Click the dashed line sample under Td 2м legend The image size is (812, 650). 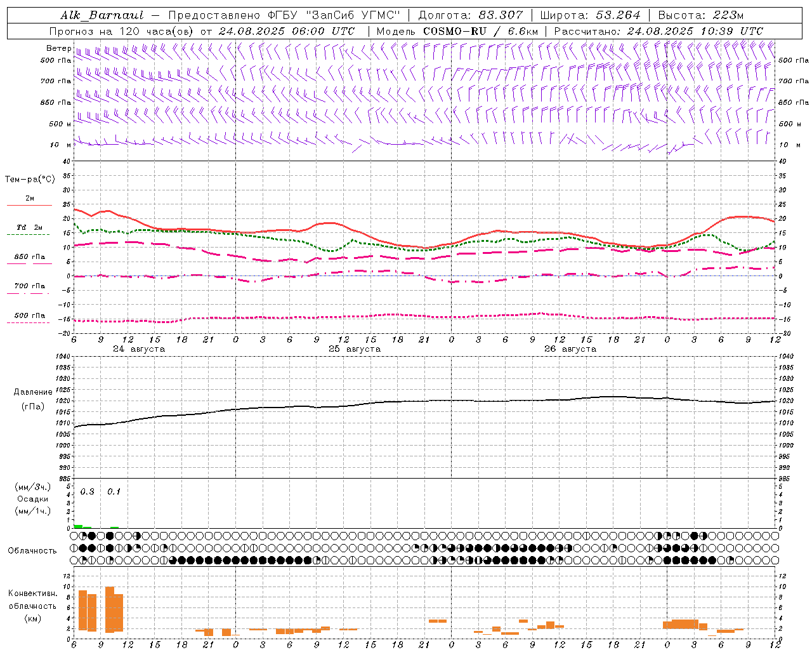pos(28,235)
